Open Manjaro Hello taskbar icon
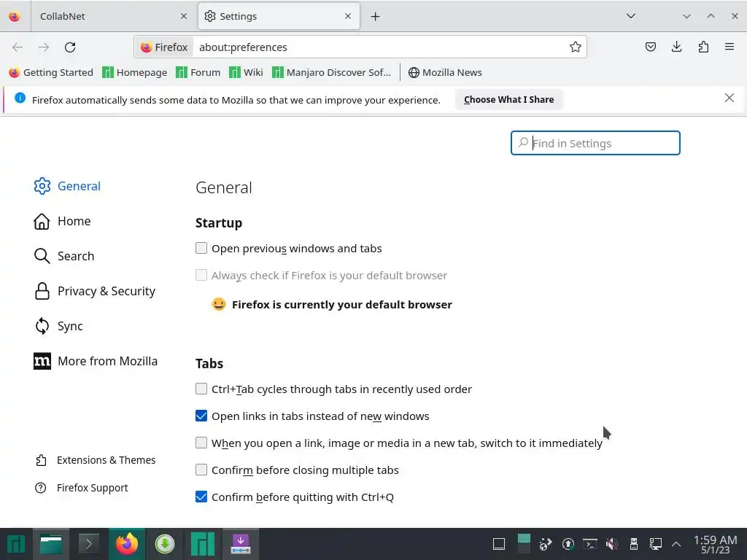The width and height of the screenshot is (747, 560). coord(203,544)
